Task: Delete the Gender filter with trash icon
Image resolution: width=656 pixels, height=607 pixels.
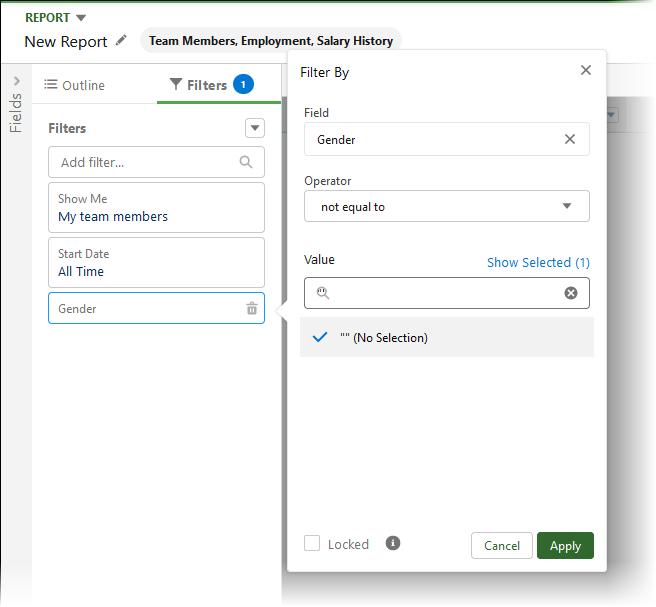Action: pyautogui.click(x=252, y=309)
